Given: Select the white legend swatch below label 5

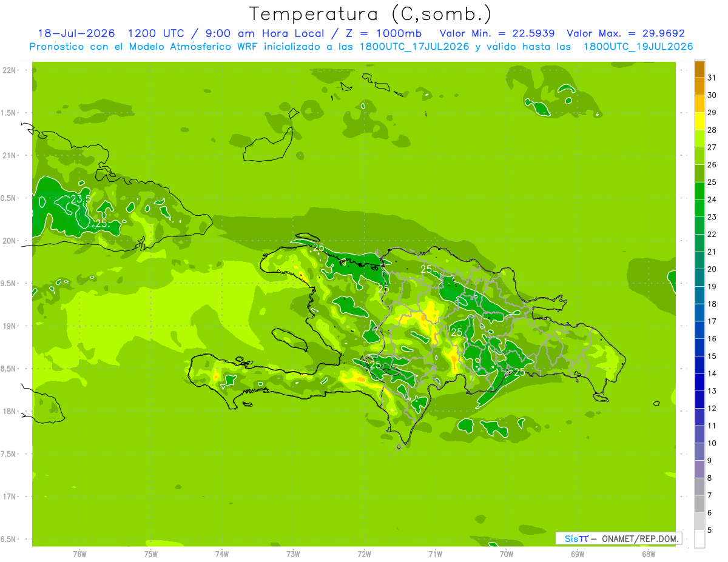Looking at the screenshot, I should click(699, 539).
